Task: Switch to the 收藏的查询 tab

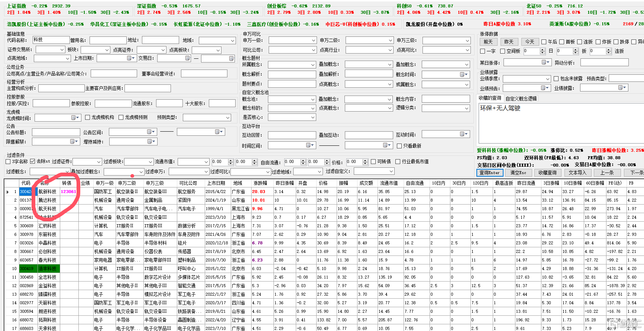Action: coord(490,98)
